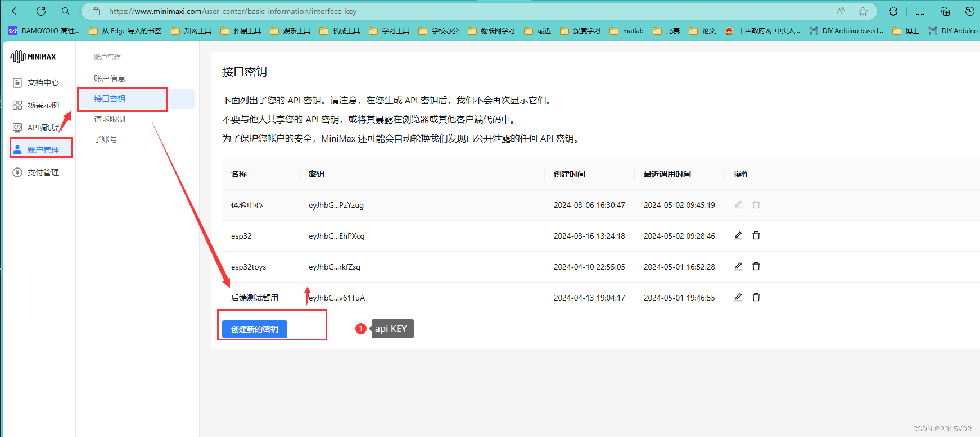Image resolution: width=980 pixels, height=437 pixels.
Task: Click the key value eyJhbG...PzYzug
Action: pos(336,205)
